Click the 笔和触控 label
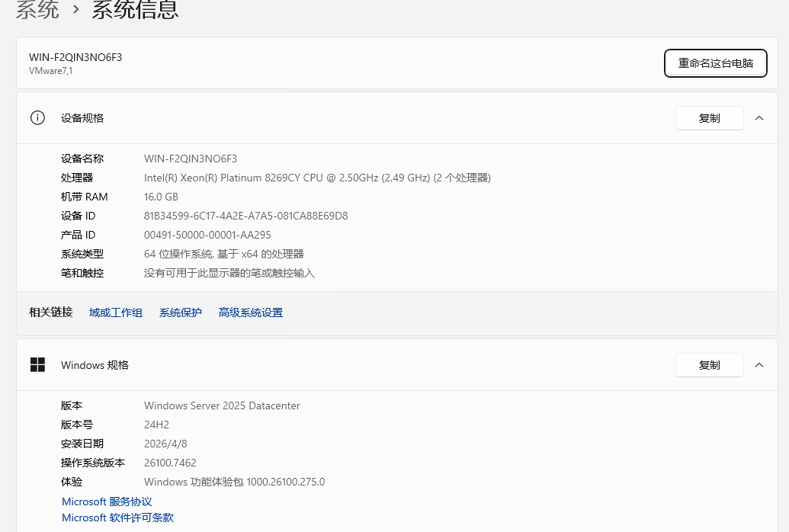 82,274
